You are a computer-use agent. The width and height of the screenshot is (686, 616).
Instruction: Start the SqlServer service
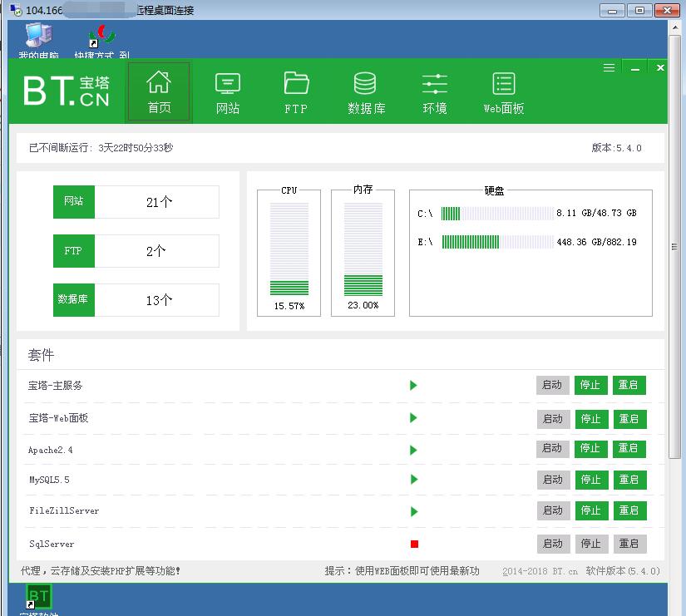point(554,544)
